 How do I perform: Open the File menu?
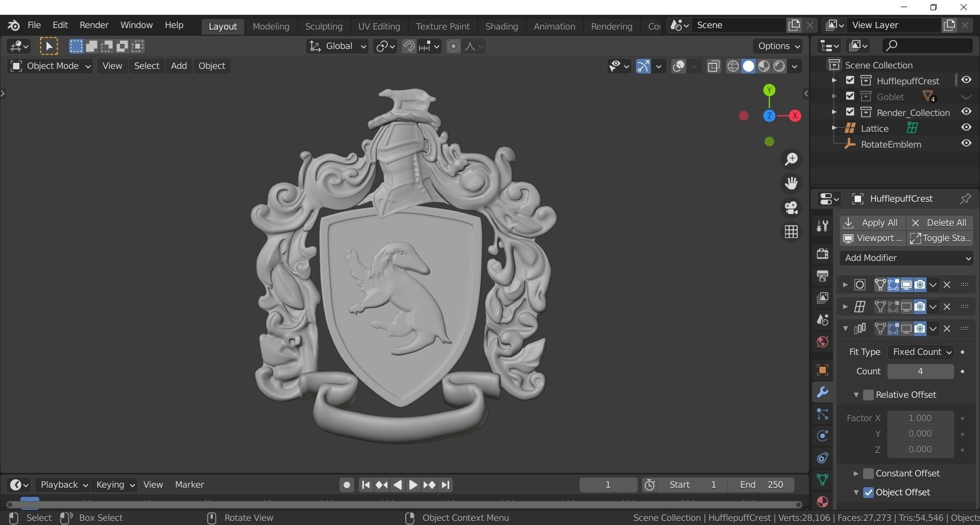click(x=34, y=25)
